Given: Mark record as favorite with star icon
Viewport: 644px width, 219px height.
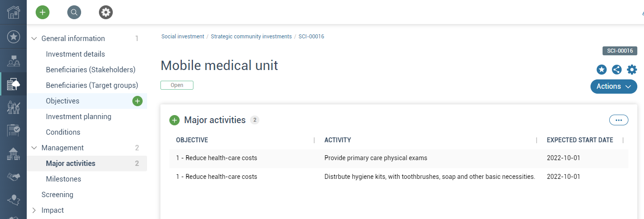Looking at the screenshot, I should [602, 70].
